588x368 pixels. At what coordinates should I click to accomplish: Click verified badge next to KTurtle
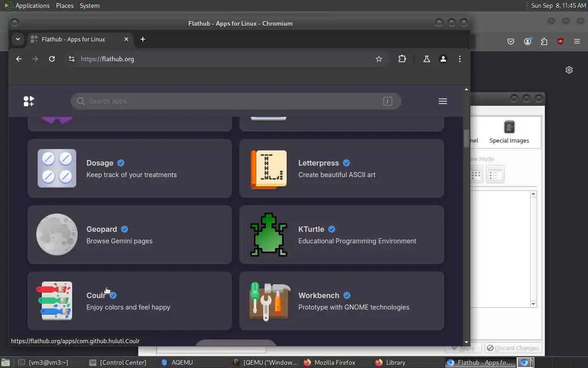332,229
